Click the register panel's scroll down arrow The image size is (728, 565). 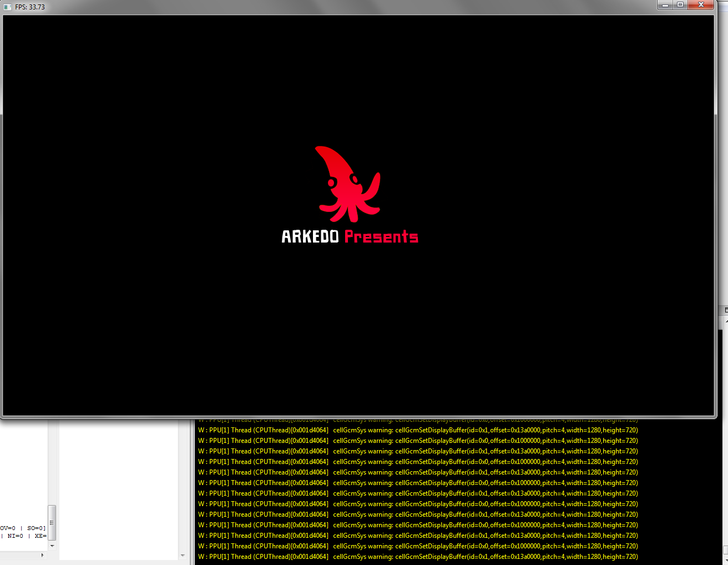point(52,546)
